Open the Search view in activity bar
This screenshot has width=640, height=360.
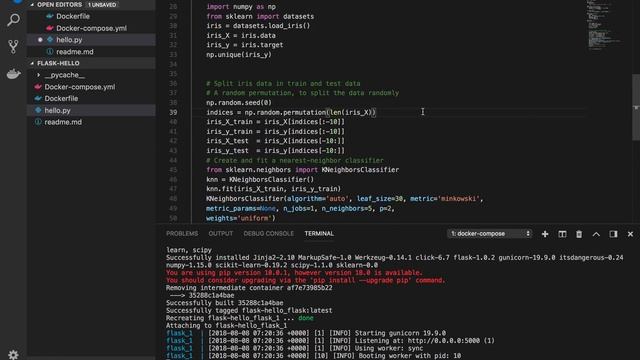[13, 20]
